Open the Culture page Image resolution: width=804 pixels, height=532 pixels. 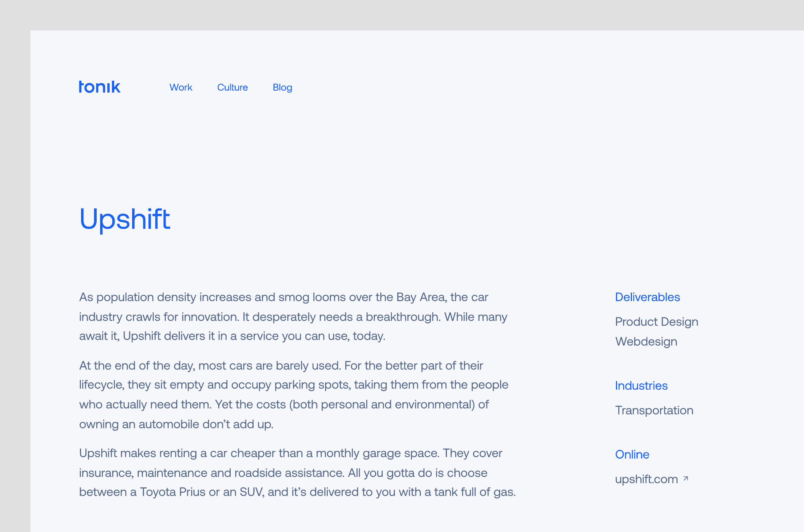click(x=233, y=88)
